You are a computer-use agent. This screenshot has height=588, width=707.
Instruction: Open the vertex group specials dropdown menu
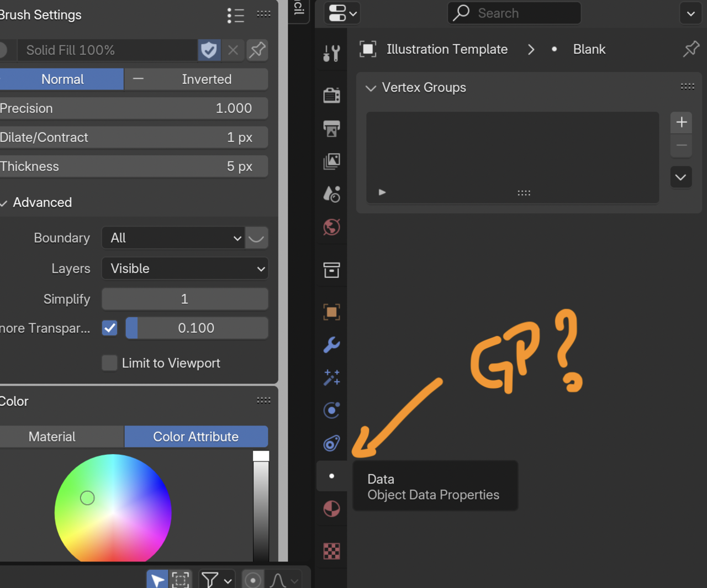[681, 177]
